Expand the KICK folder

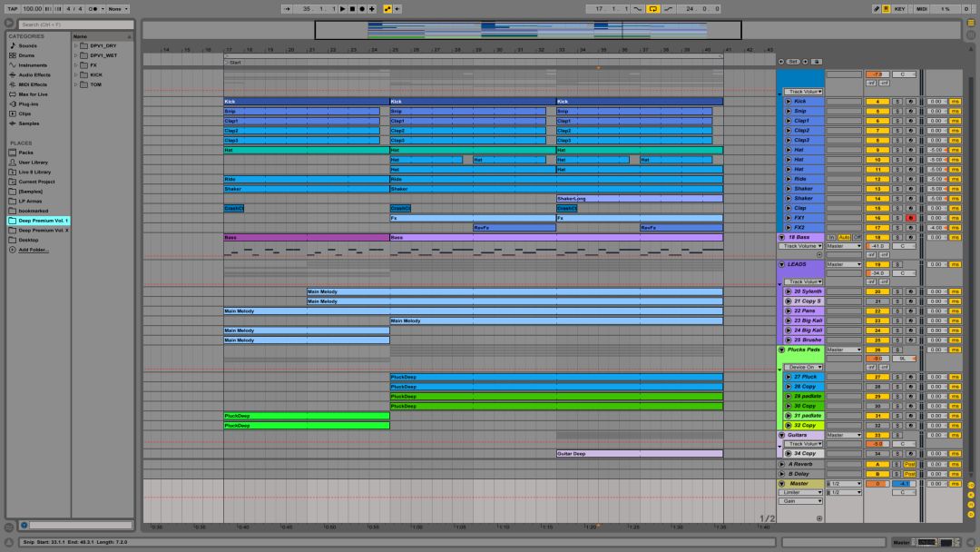tap(75, 74)
